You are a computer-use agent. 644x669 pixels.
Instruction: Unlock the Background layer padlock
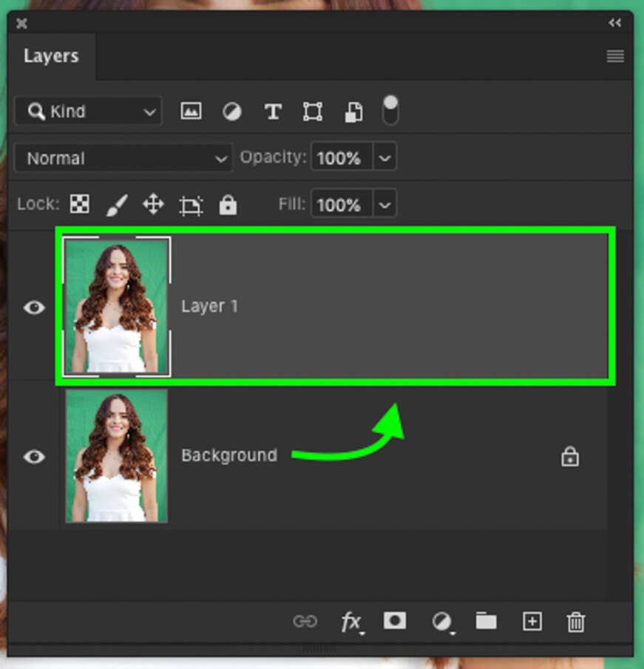click(569, 457)
